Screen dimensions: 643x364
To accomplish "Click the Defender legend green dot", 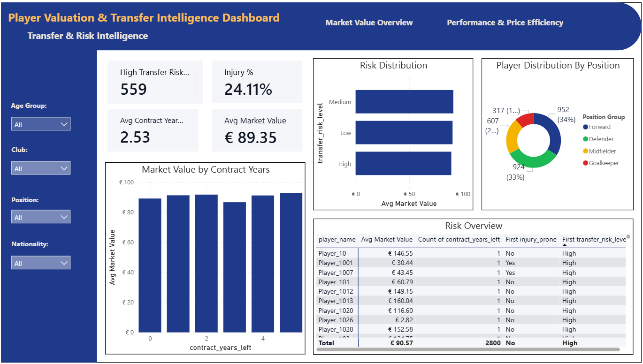I will 585,139.
